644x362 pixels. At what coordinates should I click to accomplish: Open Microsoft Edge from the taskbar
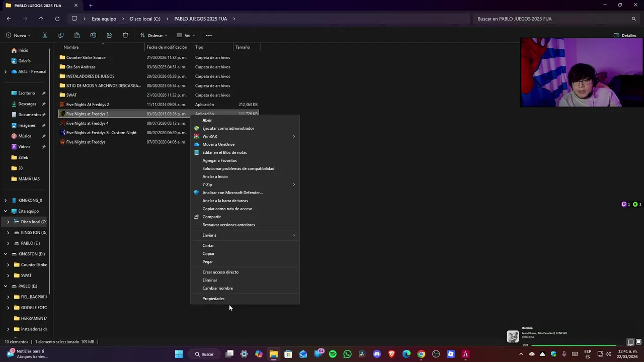tap(407, 354)
